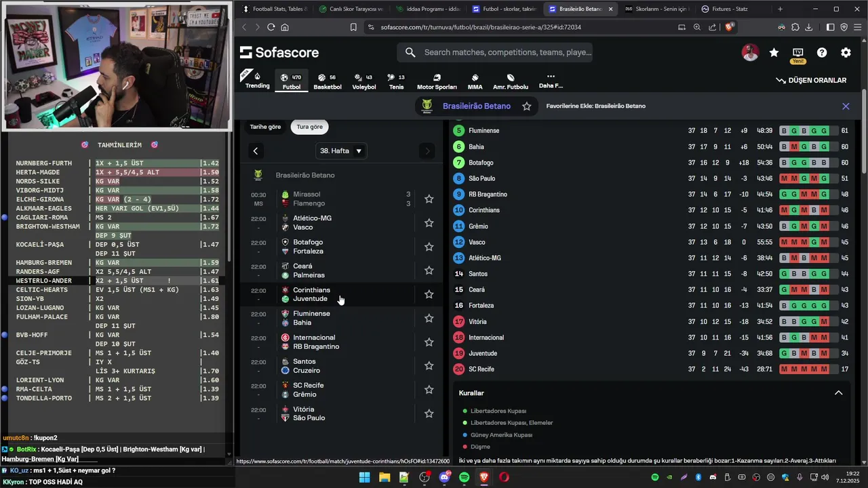Click the Sofascore logo
This screenshot has width=868, height=488.
tap(279, 52)
